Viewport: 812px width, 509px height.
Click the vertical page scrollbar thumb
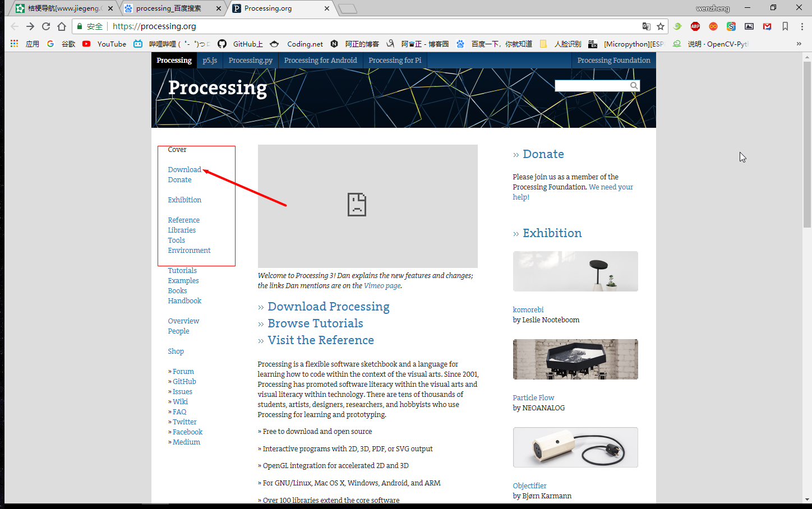(x=807, y=144)
